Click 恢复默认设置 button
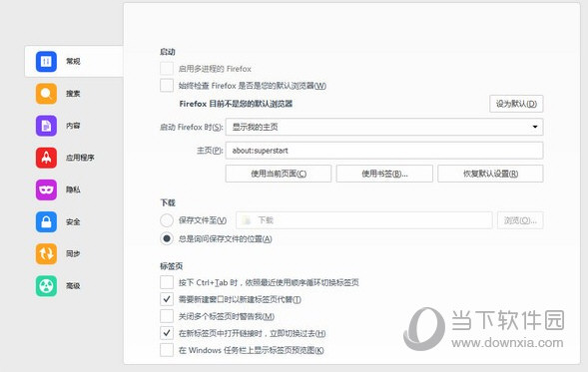The width and height of the screenshot is (588, 372). tap(490, 174)
